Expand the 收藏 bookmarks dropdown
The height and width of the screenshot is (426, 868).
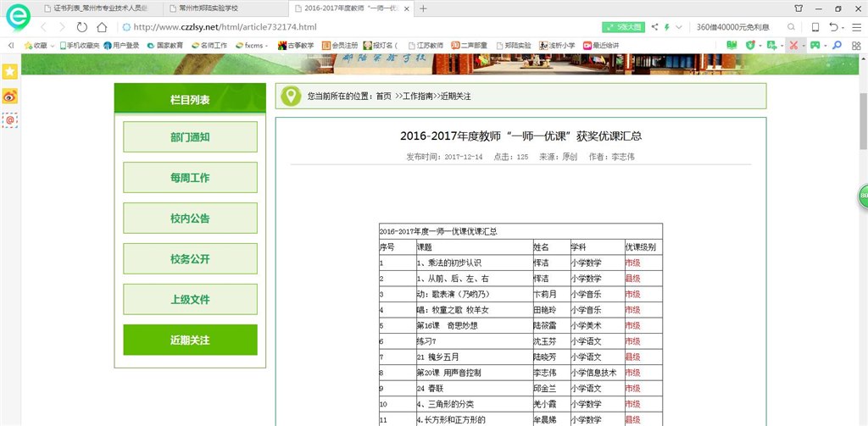tap(53, 46)
